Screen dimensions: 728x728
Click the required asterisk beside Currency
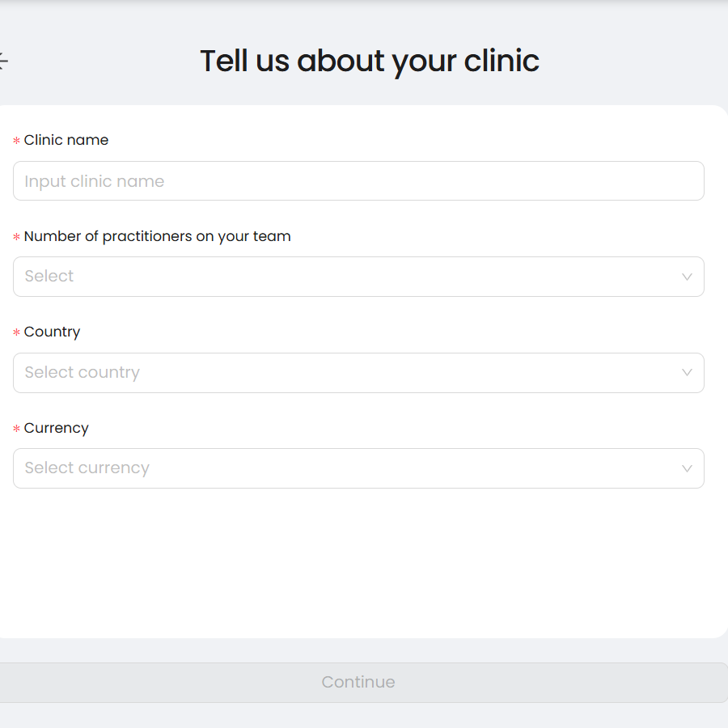click(x=16, y=430)
